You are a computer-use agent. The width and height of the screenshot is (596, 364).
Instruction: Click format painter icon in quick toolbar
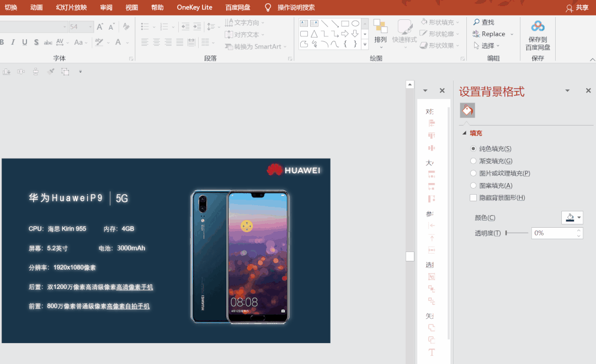51,72
